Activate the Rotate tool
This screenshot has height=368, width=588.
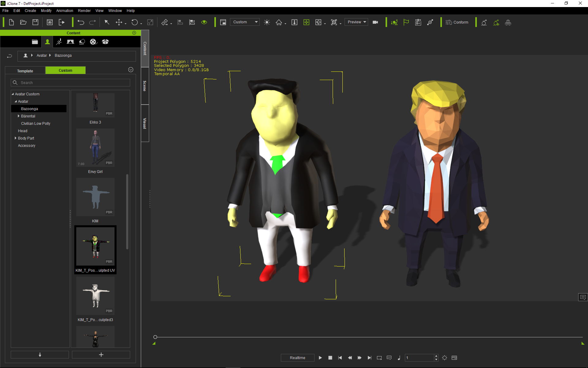[134, 22]
